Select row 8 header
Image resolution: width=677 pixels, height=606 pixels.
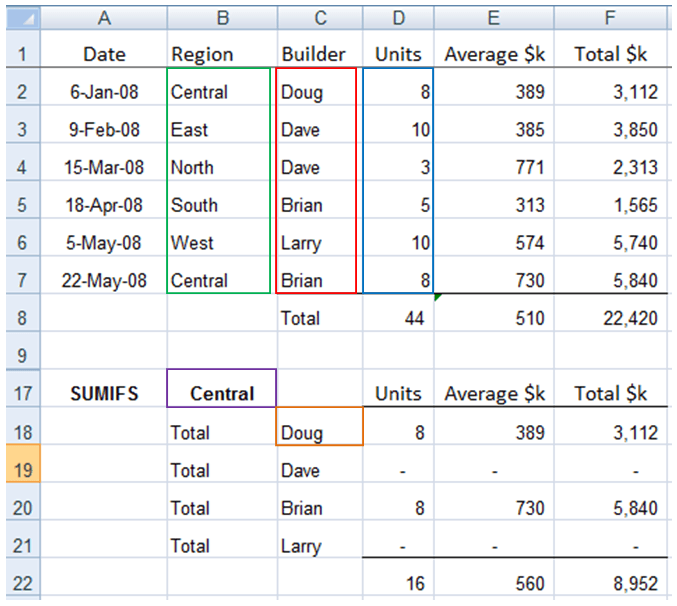[23, 312]
